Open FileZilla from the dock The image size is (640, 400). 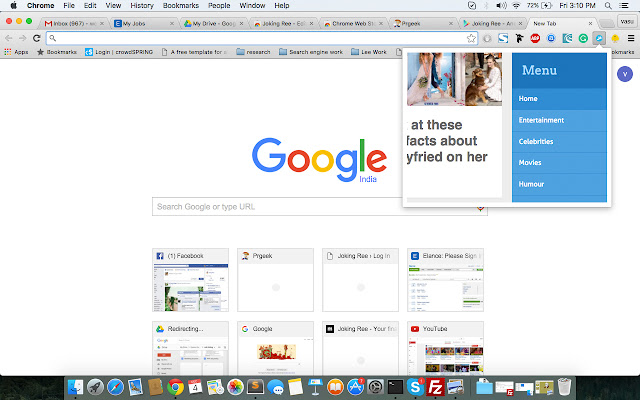click(435, 387)
